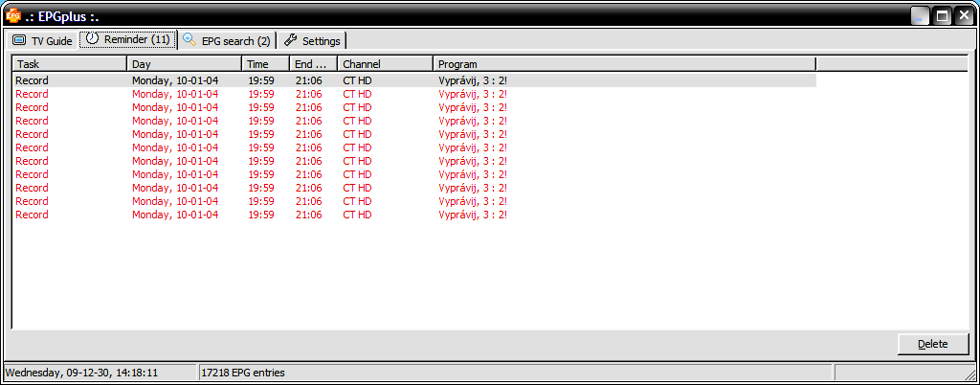Open the Reminder (11) tab

click(x=128, y=39)
